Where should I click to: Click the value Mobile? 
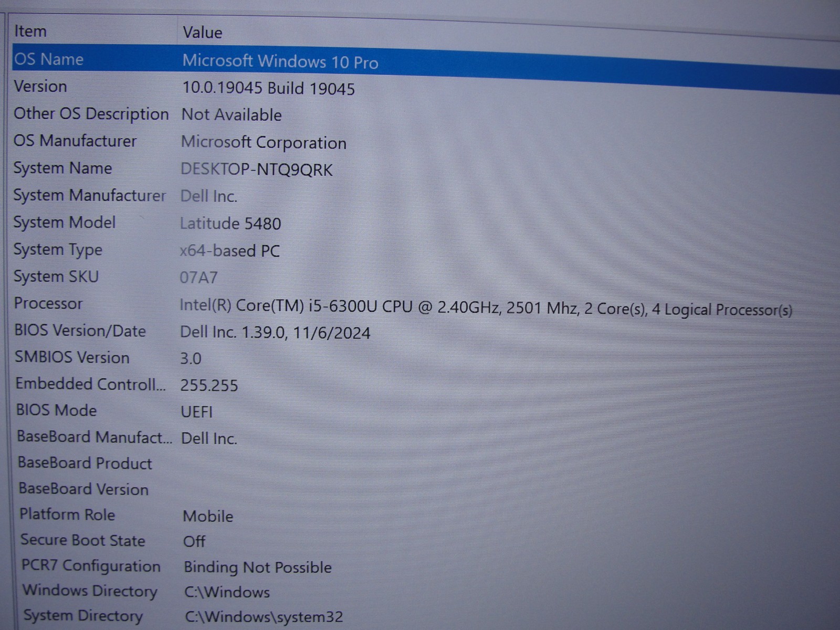[x=208, y=516]
